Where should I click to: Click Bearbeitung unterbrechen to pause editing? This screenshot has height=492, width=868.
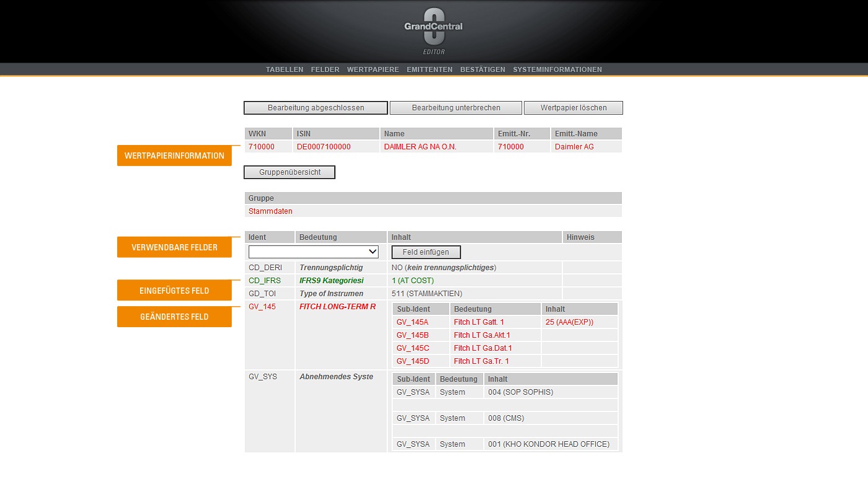(x=456, y=108)
